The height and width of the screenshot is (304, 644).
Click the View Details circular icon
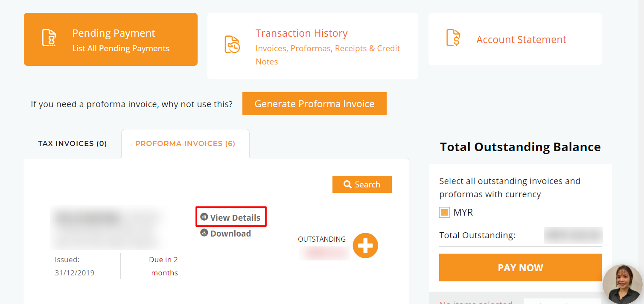tap(204, 217)
